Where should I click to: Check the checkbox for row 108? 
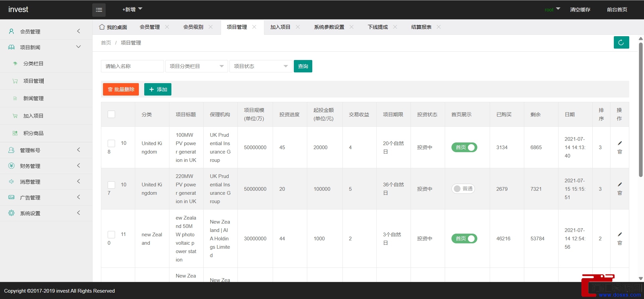click(x=111, y=143)
